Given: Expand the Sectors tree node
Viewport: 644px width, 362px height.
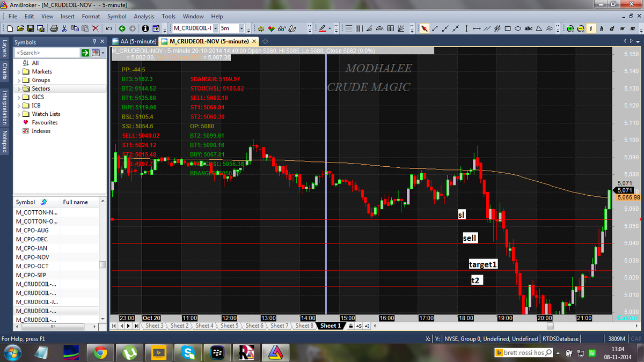Looking at the screenshot, I should [20, 88].
